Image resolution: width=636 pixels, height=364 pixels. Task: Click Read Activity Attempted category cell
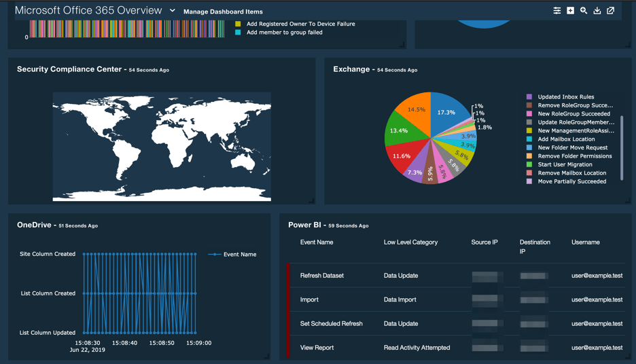[417, 348]
